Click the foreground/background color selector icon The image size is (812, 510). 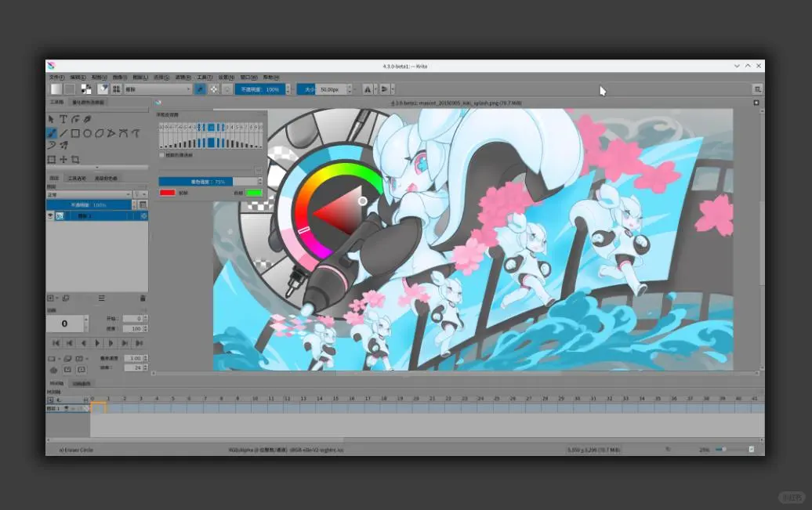86,89
